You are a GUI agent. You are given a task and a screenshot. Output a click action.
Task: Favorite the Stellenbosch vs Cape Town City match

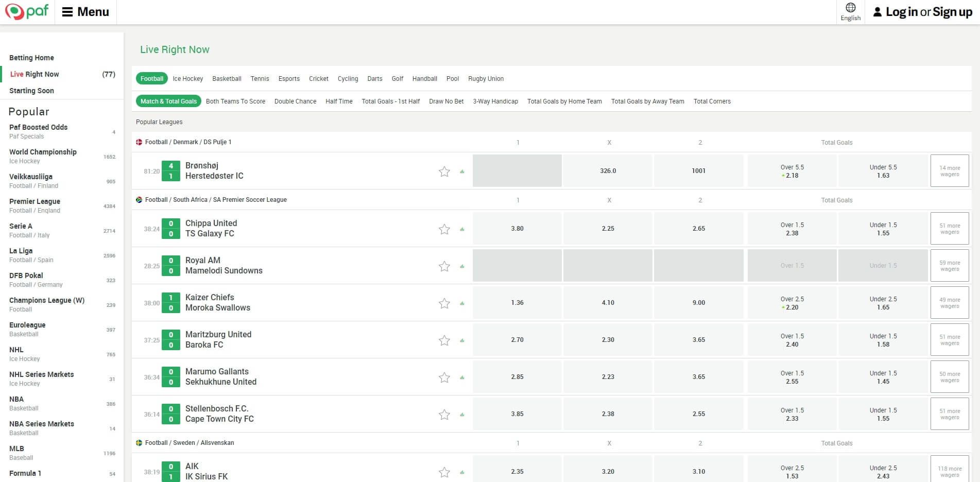coord(444,415)
